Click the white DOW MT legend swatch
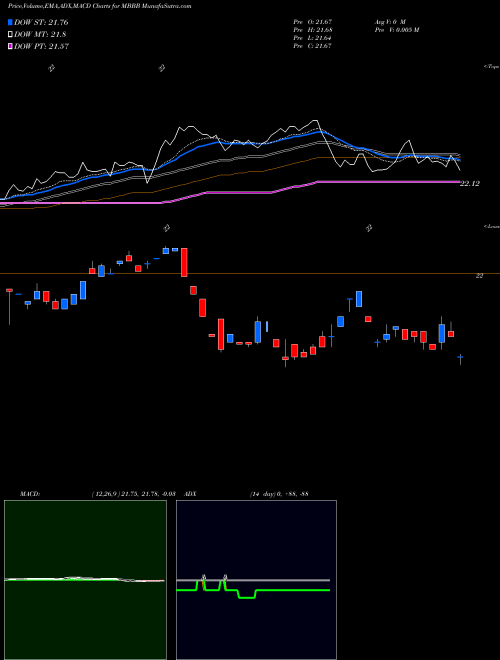This screenshot has width=500, height=660. point(10,35)
